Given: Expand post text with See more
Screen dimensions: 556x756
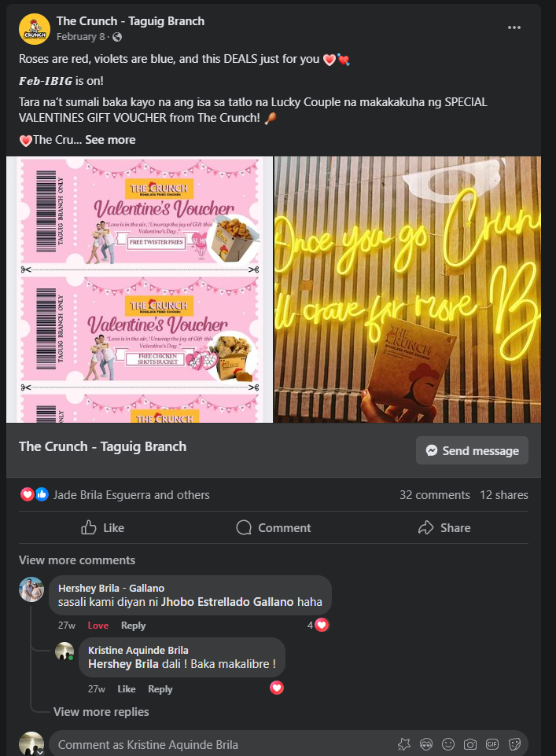Looking at the screenshot, I should pos(110,140).
